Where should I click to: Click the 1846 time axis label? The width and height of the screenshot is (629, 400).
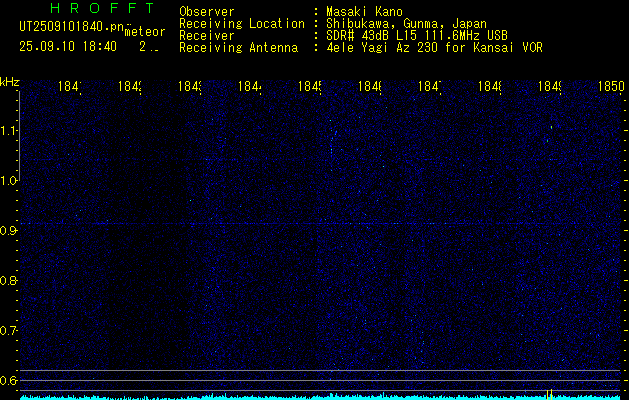(x=369, y=86)
